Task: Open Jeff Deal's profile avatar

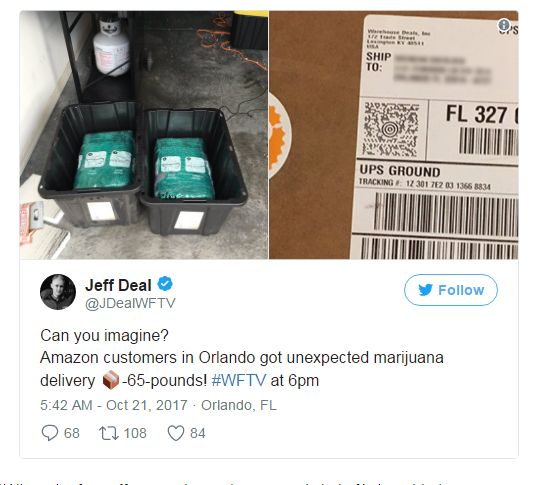Action: (x=58, y=291)
